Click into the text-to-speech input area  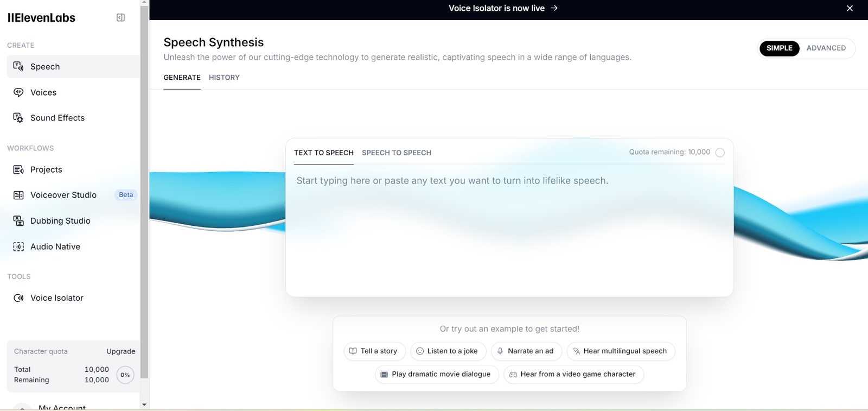pos(509,228)
